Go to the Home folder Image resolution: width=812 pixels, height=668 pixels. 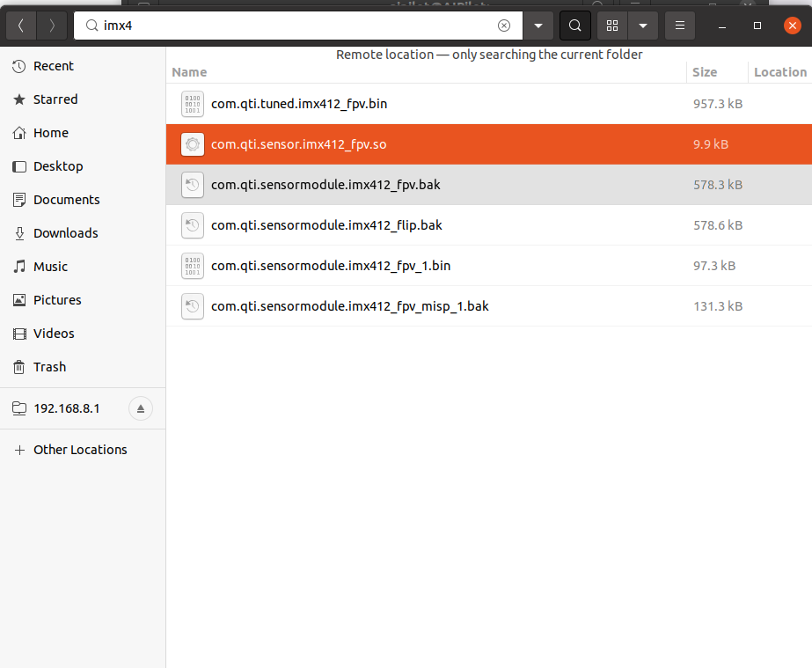point(50,133)
